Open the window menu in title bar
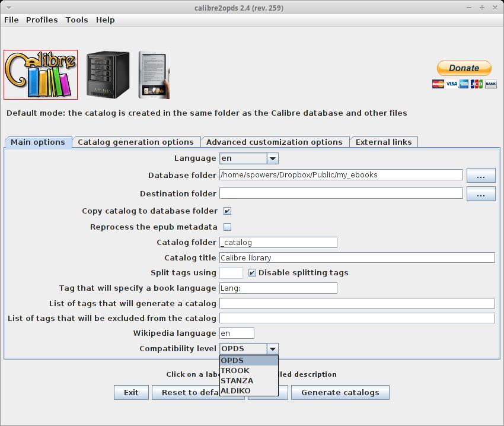The image size is (504, 426). click(8, 8)
